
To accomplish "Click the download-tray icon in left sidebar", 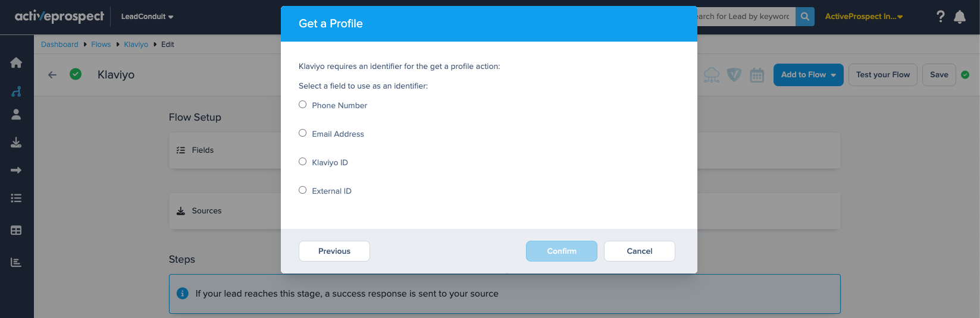I will coord(16,142).
